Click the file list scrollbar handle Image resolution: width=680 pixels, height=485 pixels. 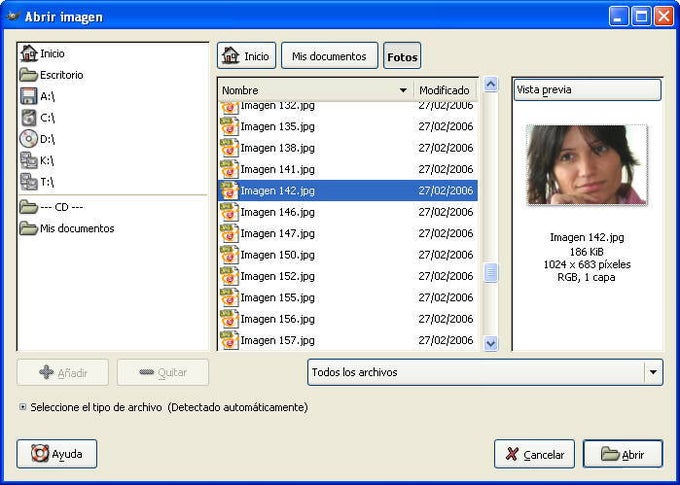pos(490,272)
